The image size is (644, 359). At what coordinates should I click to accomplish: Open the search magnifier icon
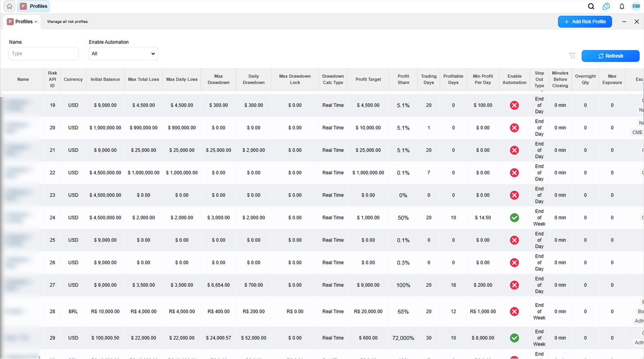coord(591,6)
